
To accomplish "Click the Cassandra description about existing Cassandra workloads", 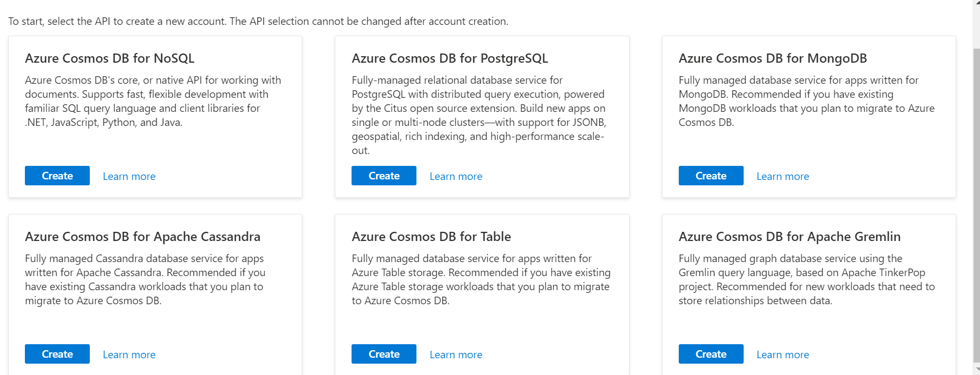I will pyautogui.click(x=145, y=279).
